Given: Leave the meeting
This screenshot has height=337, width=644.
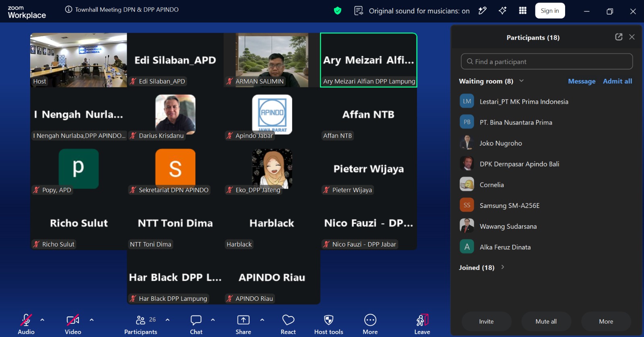Looking at the screenshot, I should (422, 324).
